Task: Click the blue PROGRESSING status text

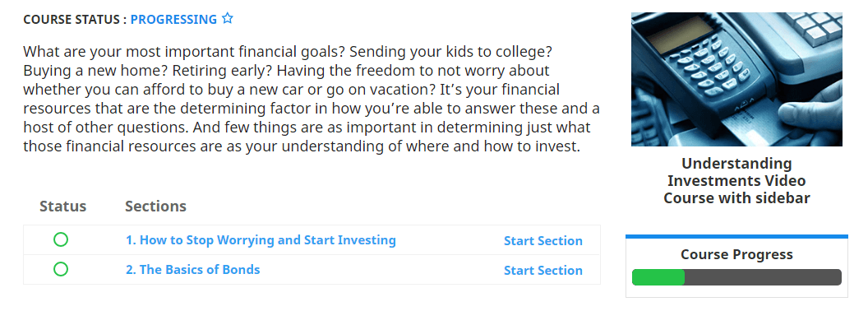Action: point(173,20)
